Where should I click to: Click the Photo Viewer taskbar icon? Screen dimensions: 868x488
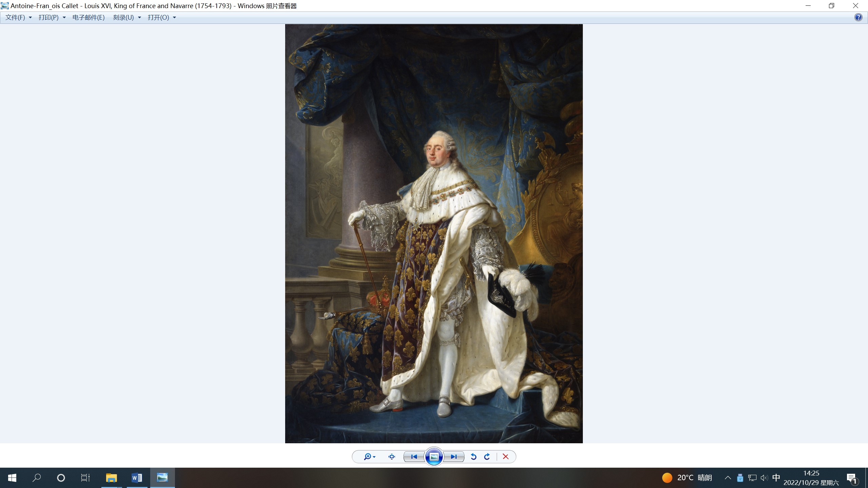point(162,478)
